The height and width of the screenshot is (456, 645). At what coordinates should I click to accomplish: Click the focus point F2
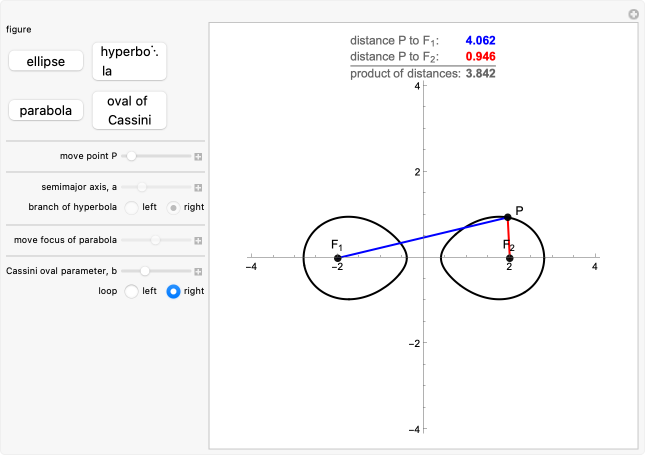point(510,258)
